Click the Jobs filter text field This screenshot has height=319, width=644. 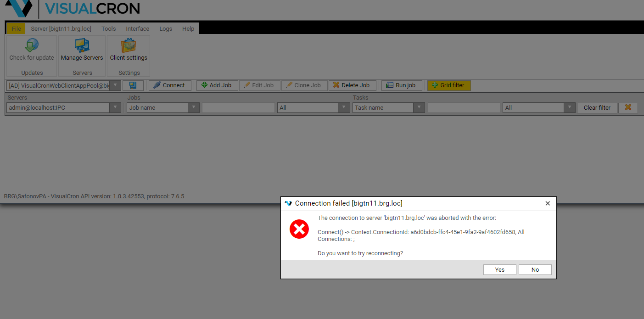[238, 107]
